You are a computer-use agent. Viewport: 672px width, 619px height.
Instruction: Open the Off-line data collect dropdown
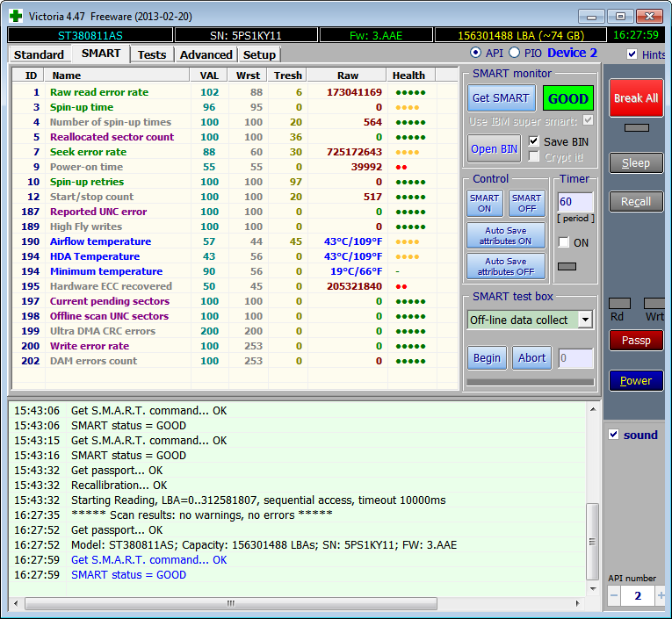pyautogui.click(x=585, y=320)
